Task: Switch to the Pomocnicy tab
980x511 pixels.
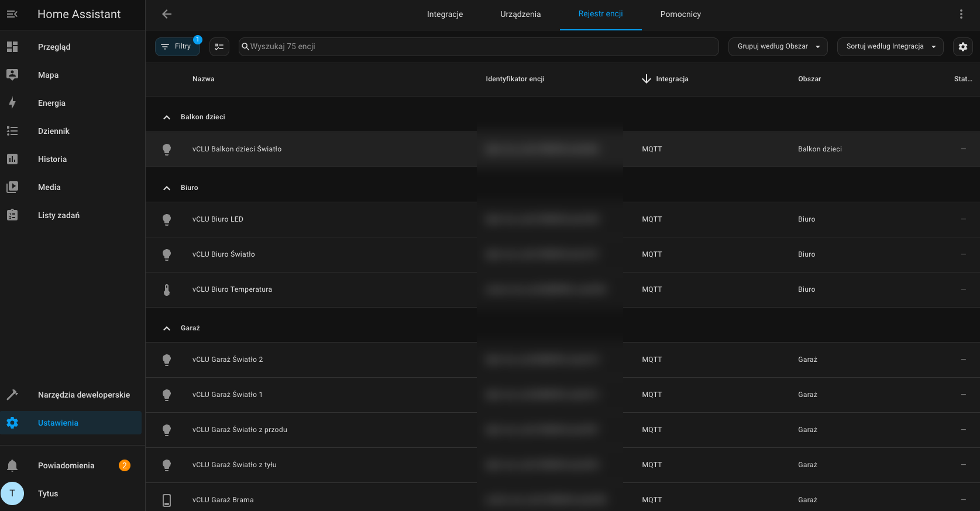Action: (680, 15)
